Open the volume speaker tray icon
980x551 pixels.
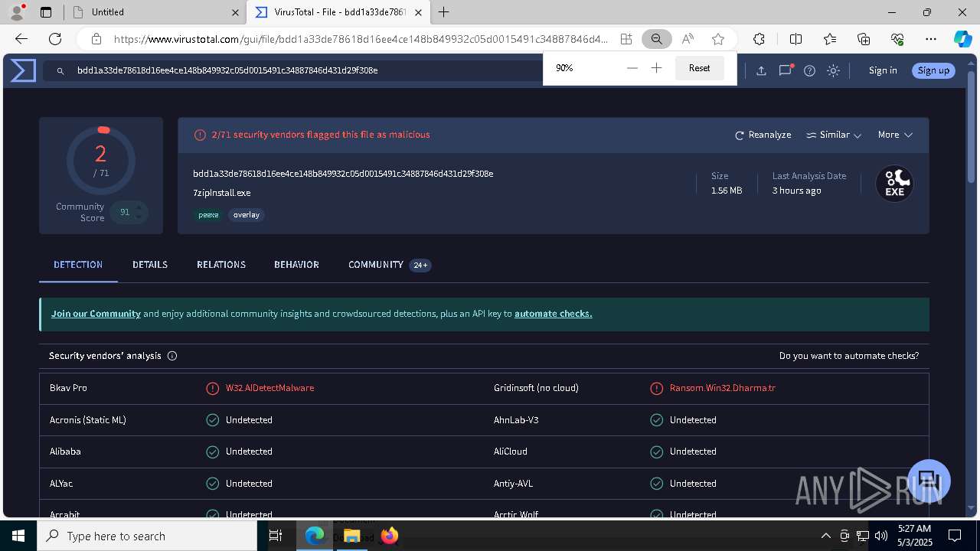[880, 536]
